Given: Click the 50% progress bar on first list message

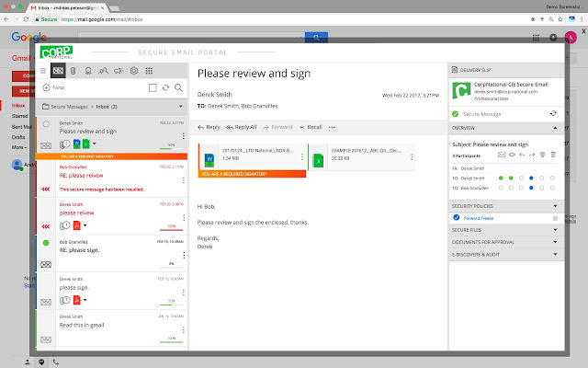Looking at the screenshot, I should click(x=171, y=148).
